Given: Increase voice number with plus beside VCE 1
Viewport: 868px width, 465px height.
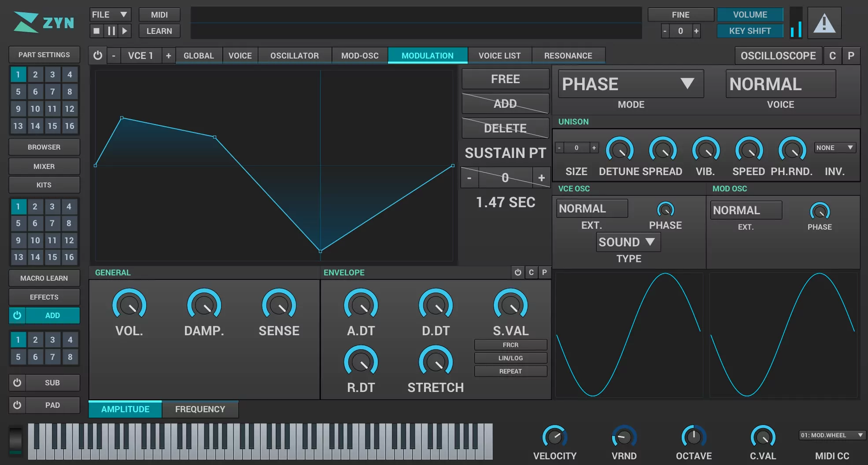Looking at the screenshot, I should pyautogui.click(x=168, y=55).
